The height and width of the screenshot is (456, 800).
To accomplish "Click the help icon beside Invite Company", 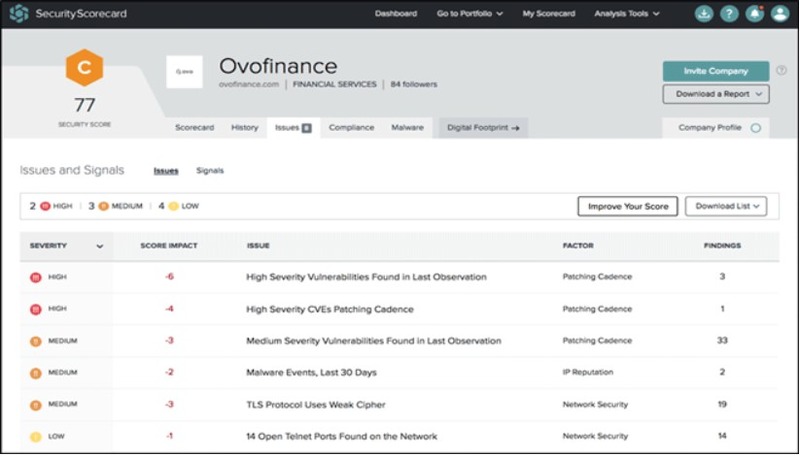I will pos(781,71).
